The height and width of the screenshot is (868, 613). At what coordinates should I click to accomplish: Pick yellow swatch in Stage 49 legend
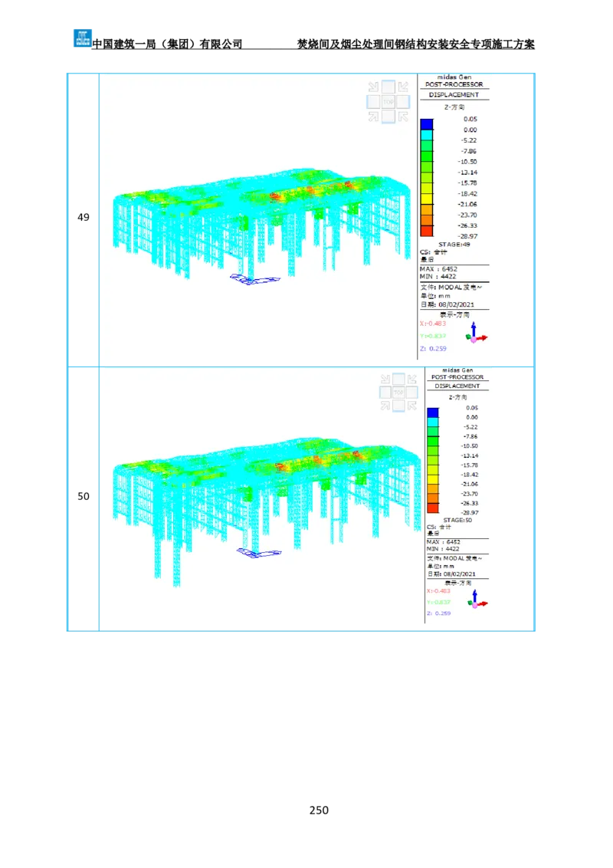[x=427, y=199]
